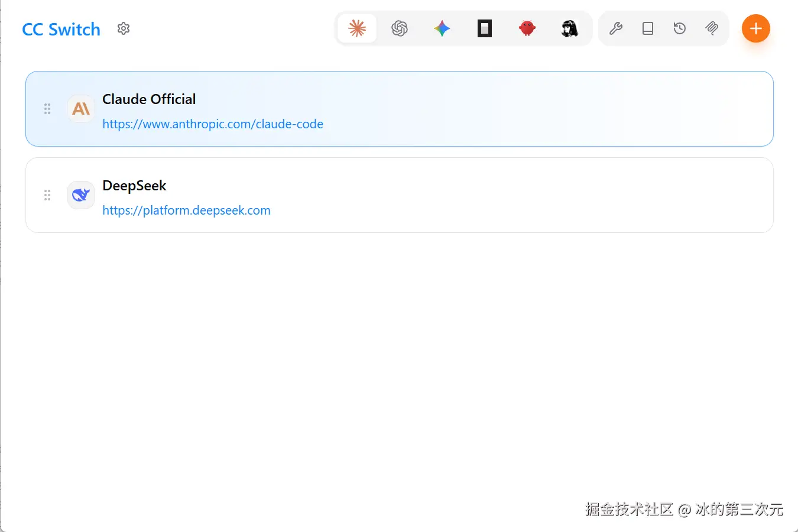Click the Anthropic logo on Claude Official

click(81, 109)
